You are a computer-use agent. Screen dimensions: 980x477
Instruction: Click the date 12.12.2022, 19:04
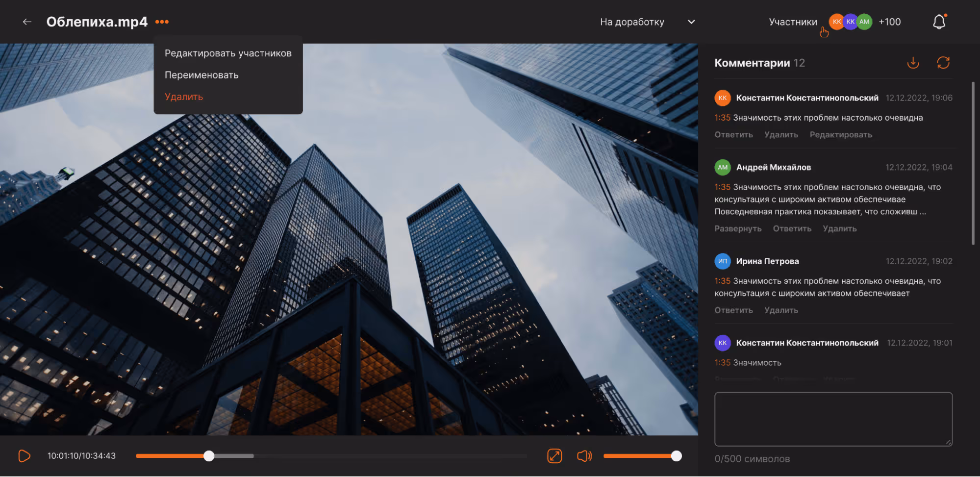pyautogui.click(x=919, y=168)
